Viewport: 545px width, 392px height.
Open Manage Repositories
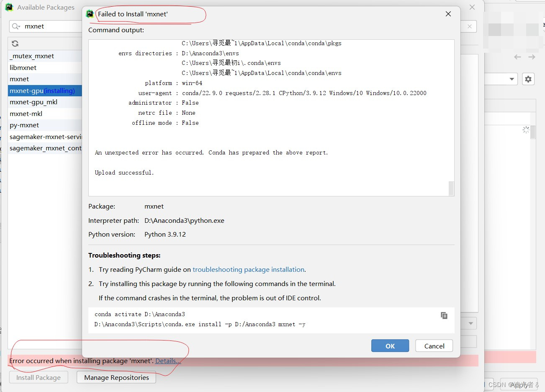116,377
